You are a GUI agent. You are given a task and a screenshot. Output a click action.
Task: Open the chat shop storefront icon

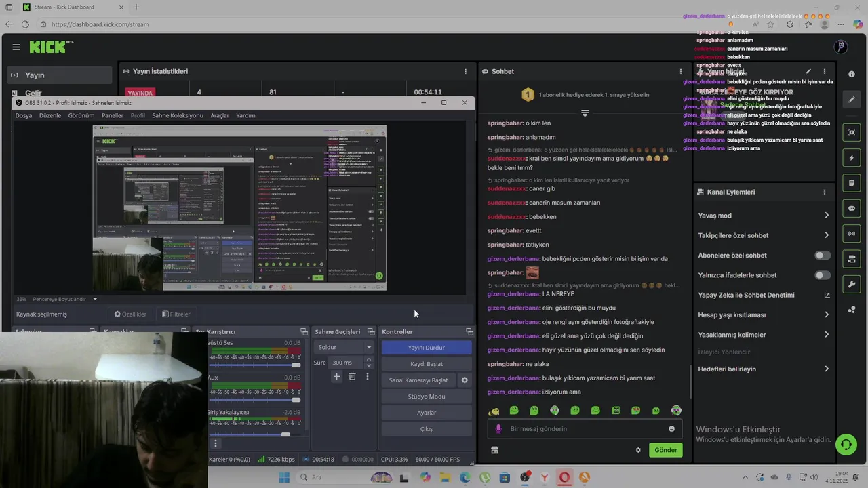tap(494, 450)
